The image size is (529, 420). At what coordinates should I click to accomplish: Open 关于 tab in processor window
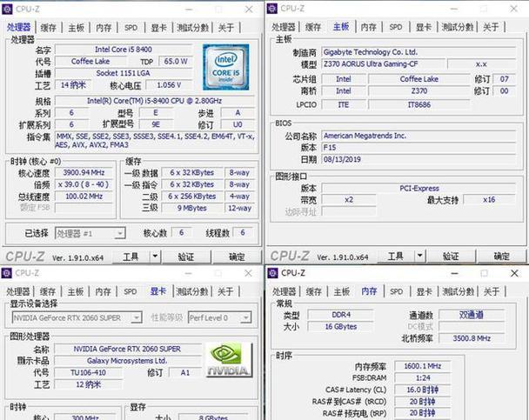[226, 28]
